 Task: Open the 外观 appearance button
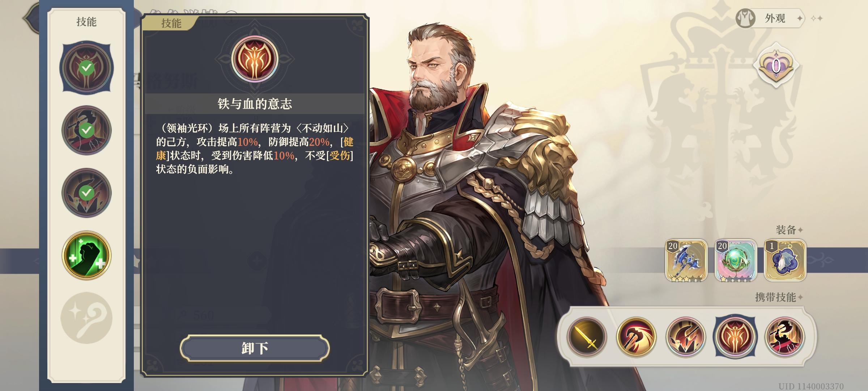[770, 18]
